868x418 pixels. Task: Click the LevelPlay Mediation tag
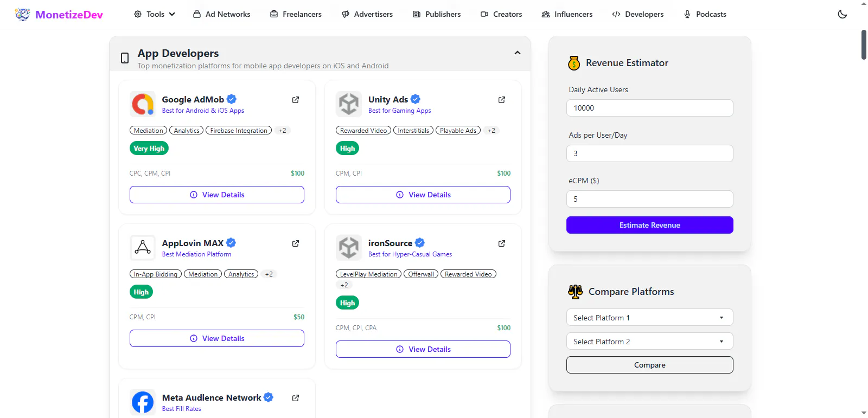(369, 274)
